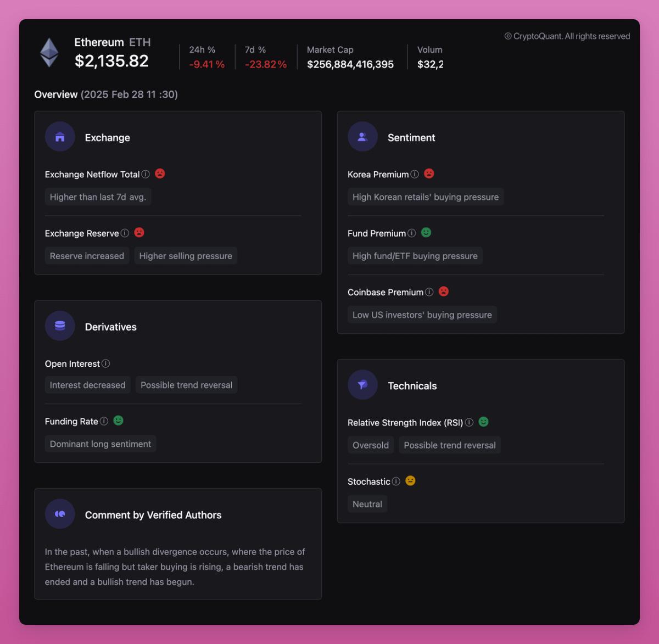
Task: Click the "Possible trend reversal" tag under Open Interest
Action: click(x=186, y=385)
